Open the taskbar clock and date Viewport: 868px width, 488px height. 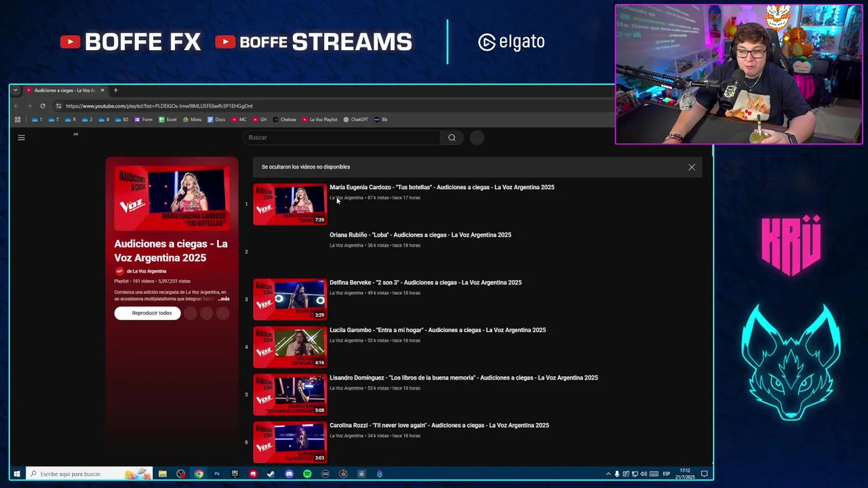pos(685,474)
